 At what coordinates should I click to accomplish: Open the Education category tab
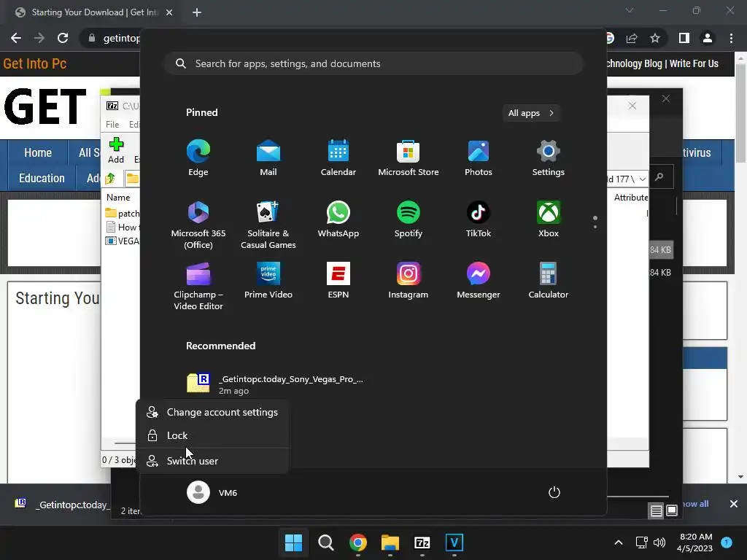(x=42, y=178)
